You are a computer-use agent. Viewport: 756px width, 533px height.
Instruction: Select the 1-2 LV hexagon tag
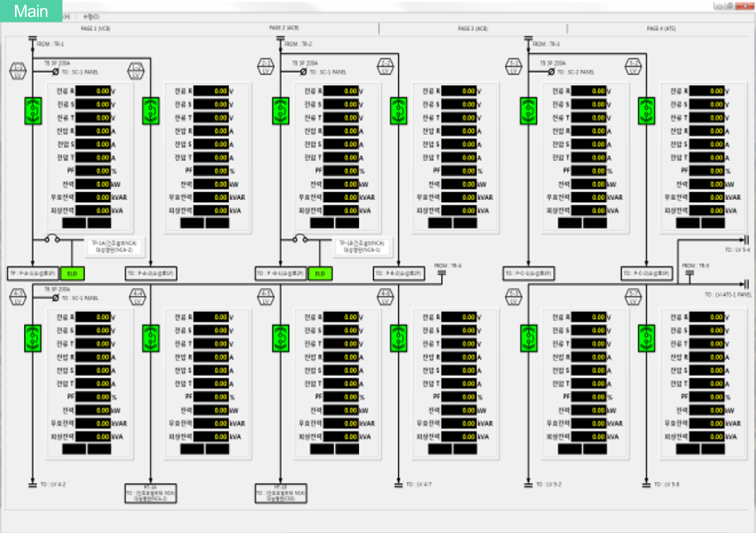coord(136,71)
